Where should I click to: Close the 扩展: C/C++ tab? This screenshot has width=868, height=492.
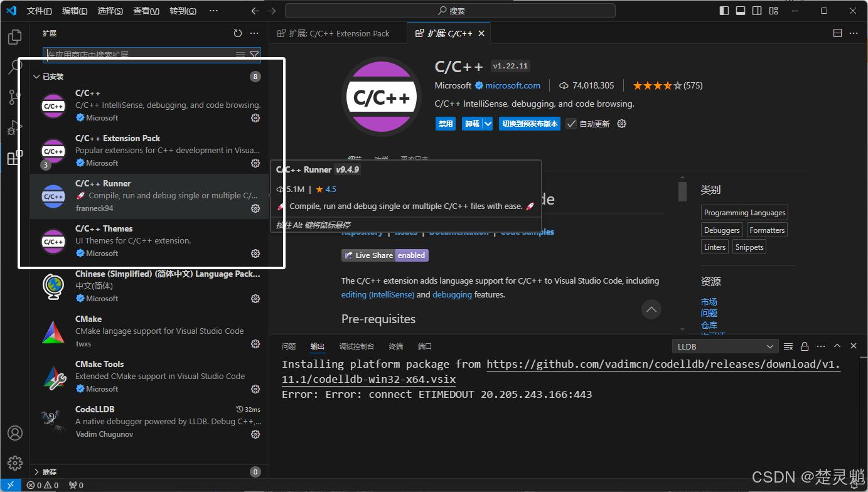tap(481, 33)
